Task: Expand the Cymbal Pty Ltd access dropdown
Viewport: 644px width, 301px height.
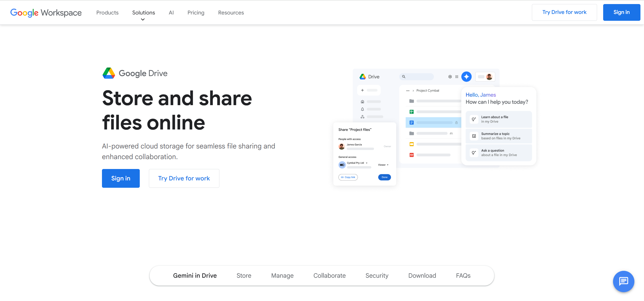Action: pyautogui.click(x=367, y=163)
